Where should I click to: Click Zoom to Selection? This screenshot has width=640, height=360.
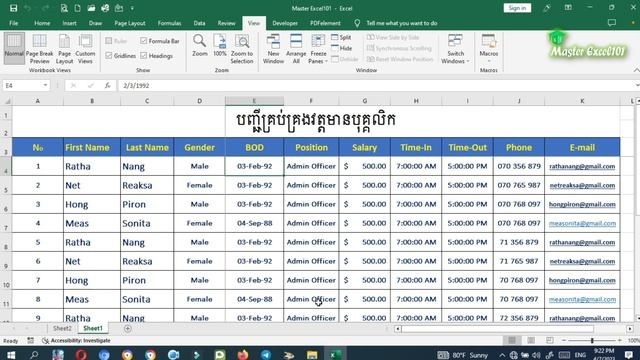(x=242, y=49)
